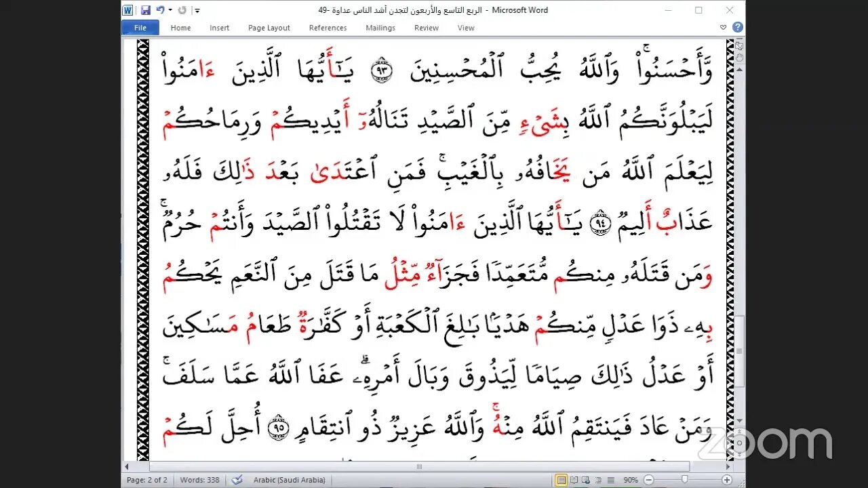868x488 pixels.
Task: Click the zoom in plus button
Action: point(726,480)
